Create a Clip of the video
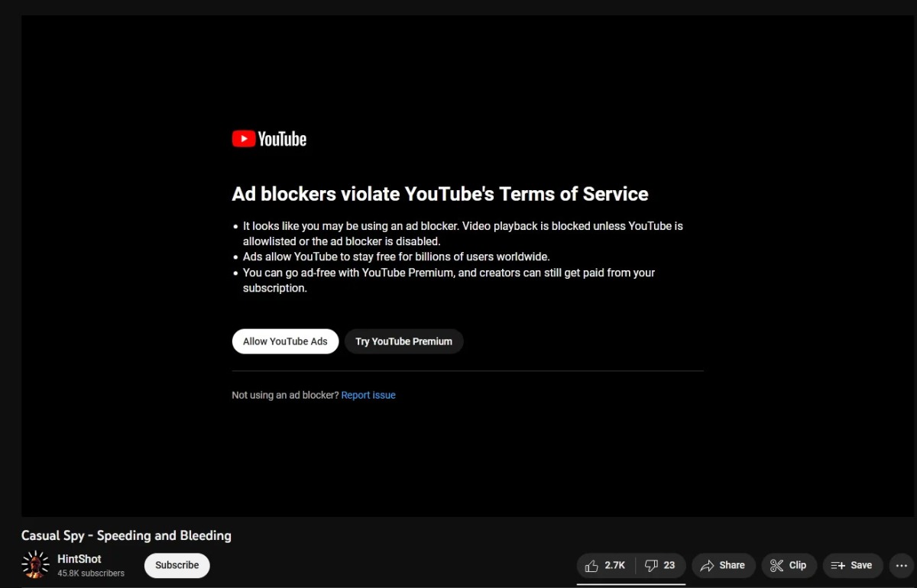 789,566
